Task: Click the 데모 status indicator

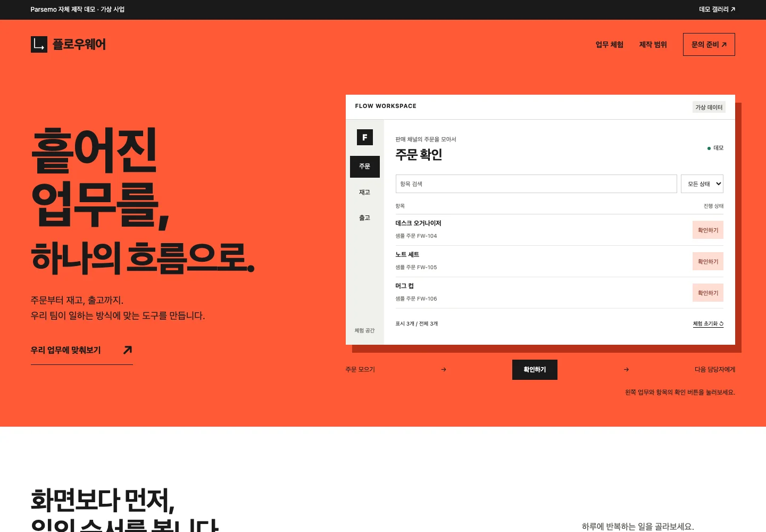Action: pos(715,148)
